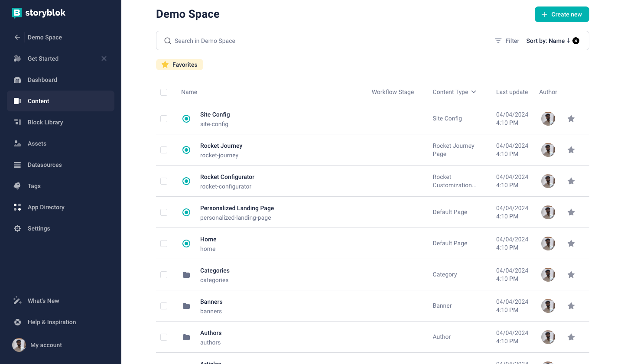Click the back arrow beside Demo Space

[17, 37]
